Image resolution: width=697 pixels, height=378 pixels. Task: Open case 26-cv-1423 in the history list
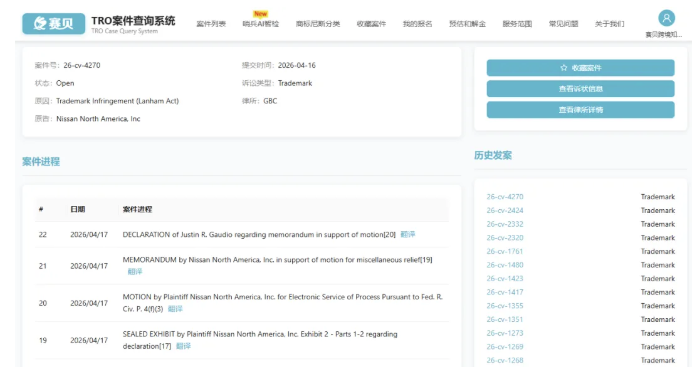tap(505, 278)
